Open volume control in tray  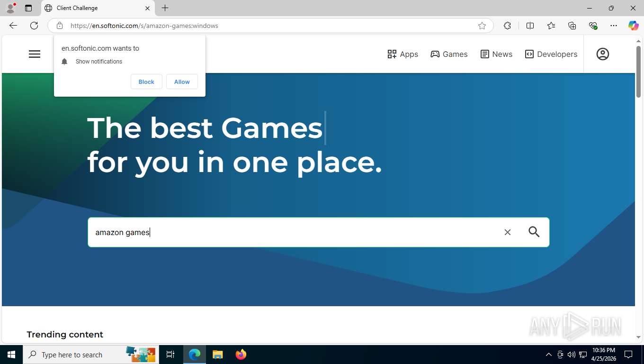tap(572, 355)
